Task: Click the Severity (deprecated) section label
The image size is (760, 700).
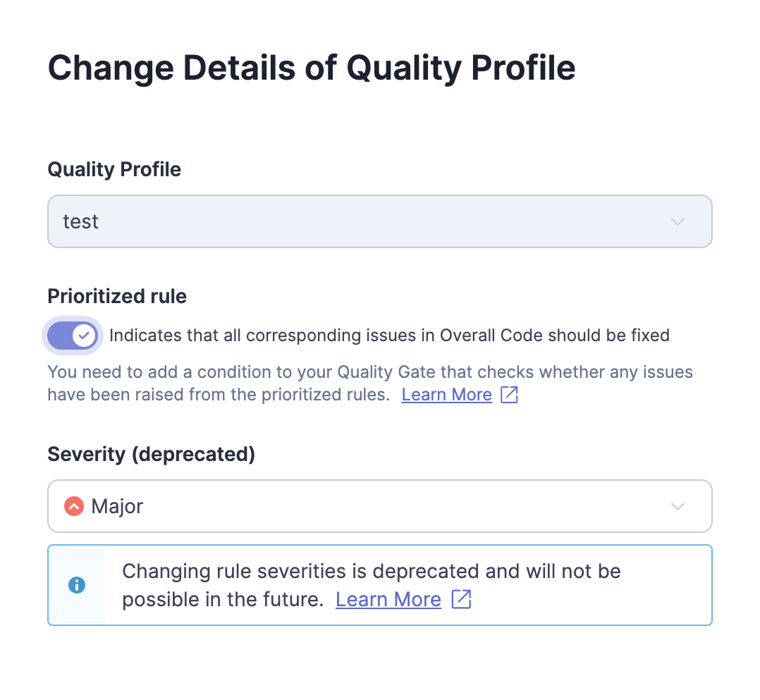Action: coord(151,454)
